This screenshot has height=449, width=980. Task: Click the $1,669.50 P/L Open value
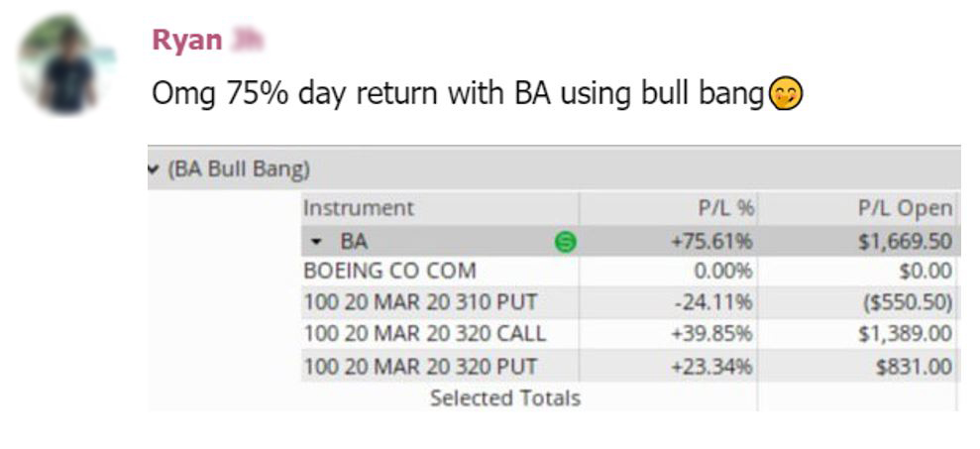pos(906,242)
